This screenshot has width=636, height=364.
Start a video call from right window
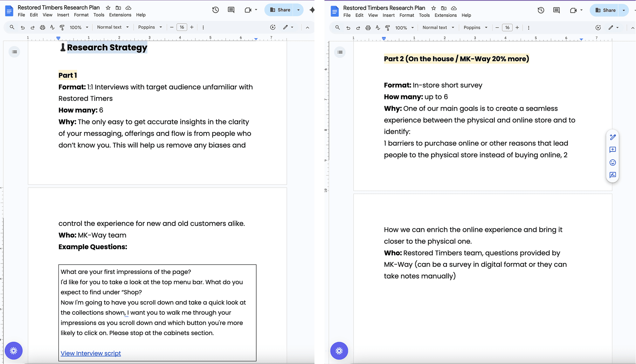pos(573,10)
